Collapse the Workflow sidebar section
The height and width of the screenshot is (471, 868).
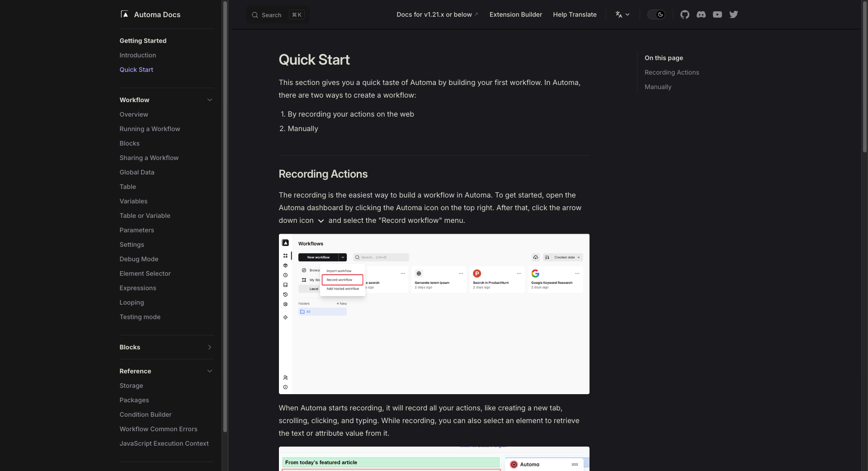[x=209, y=100]
